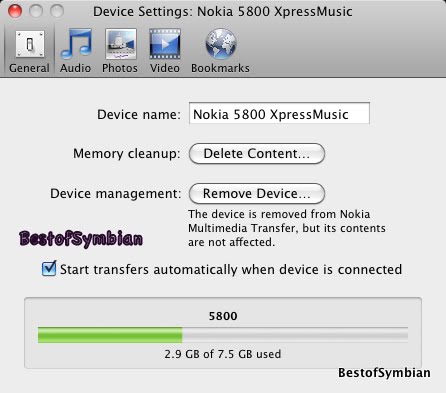Screen dimensions: 446x393
Task: Select the Photos label in toolbar
Action: pyautogui.click(x=120, y=68)
